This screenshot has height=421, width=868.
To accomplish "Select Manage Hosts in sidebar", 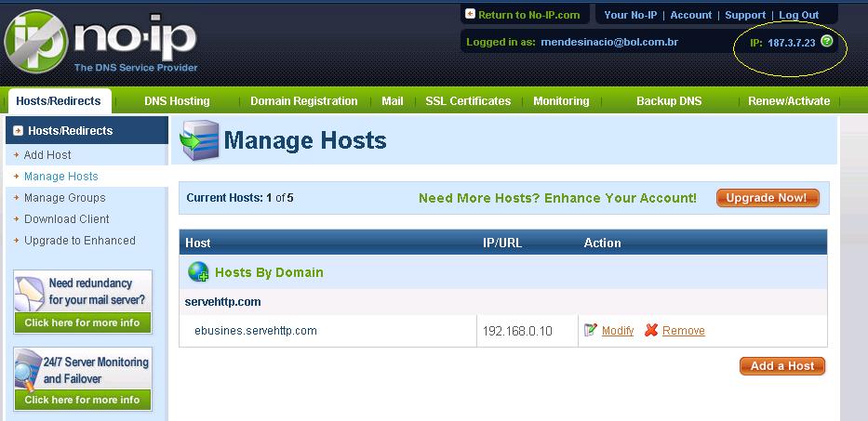I will point(60,177).
